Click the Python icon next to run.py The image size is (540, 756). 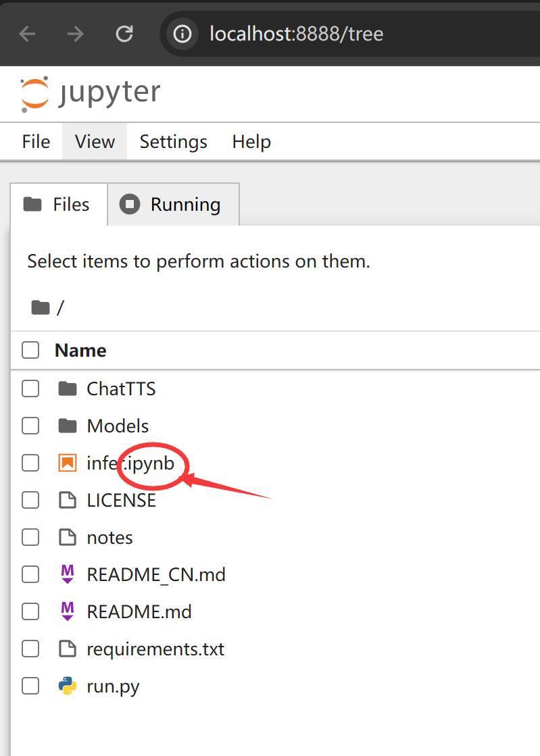68,686
